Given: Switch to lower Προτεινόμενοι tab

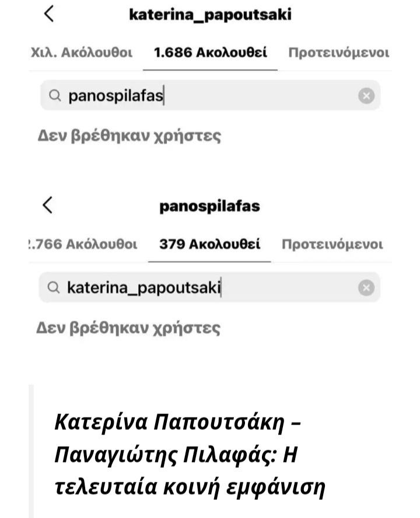Looking at the screenshot, I should pyautogui.click(x=332, y=244).
